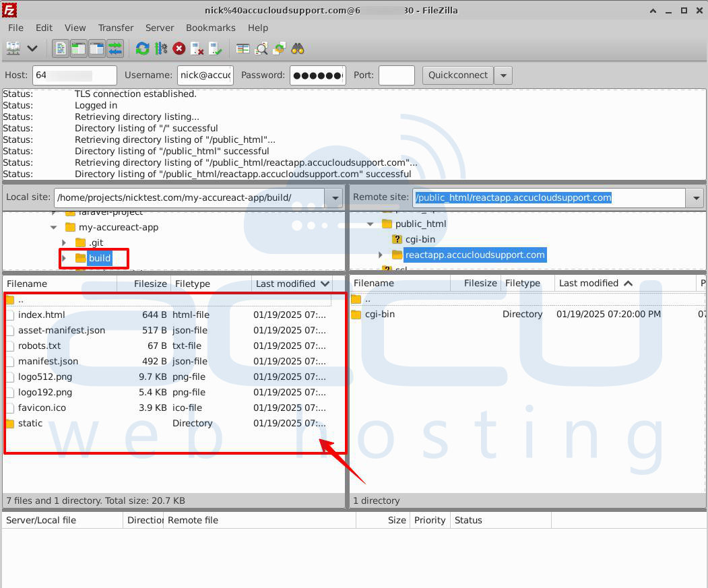
Task: Toggle remote directory tree display
Action: pyautogui.click(x=96, y=48)
